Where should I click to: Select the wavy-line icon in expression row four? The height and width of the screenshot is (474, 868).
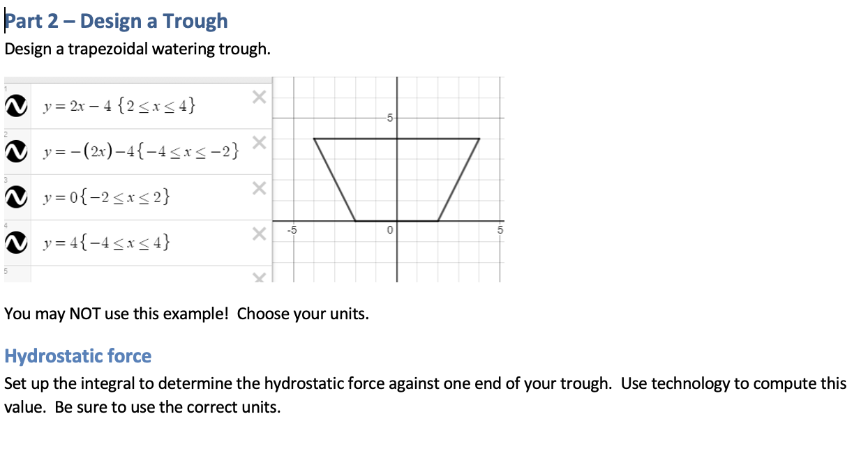pyautogui.click(x=15, y=243)
